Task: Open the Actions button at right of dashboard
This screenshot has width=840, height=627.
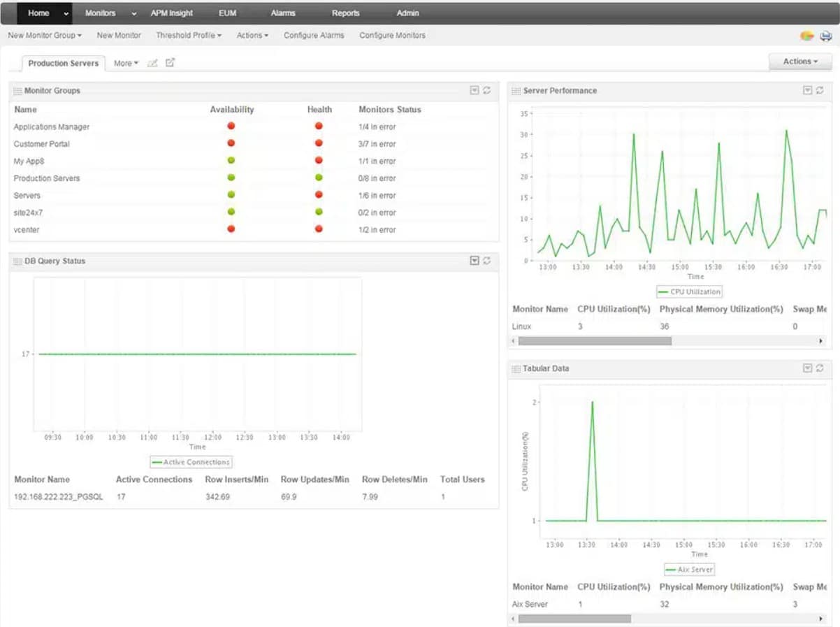Action: click(x=800, y=62)
